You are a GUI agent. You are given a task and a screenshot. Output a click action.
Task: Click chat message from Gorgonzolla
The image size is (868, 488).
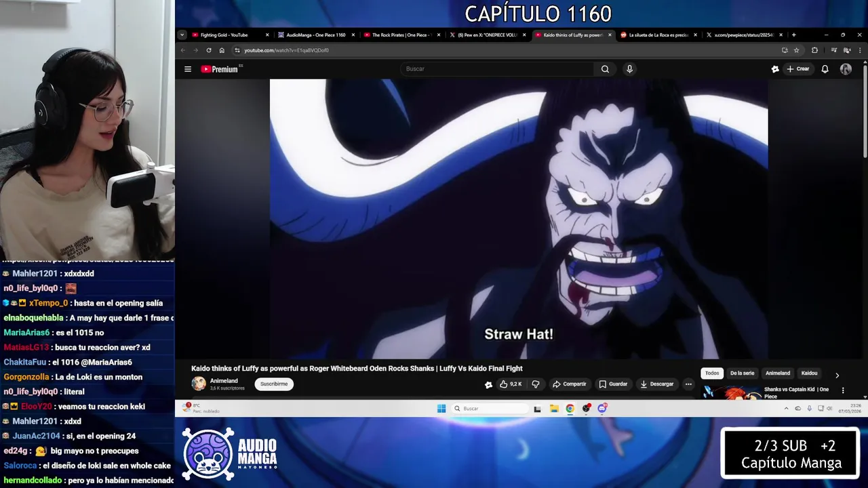click(x=73, y=377)
